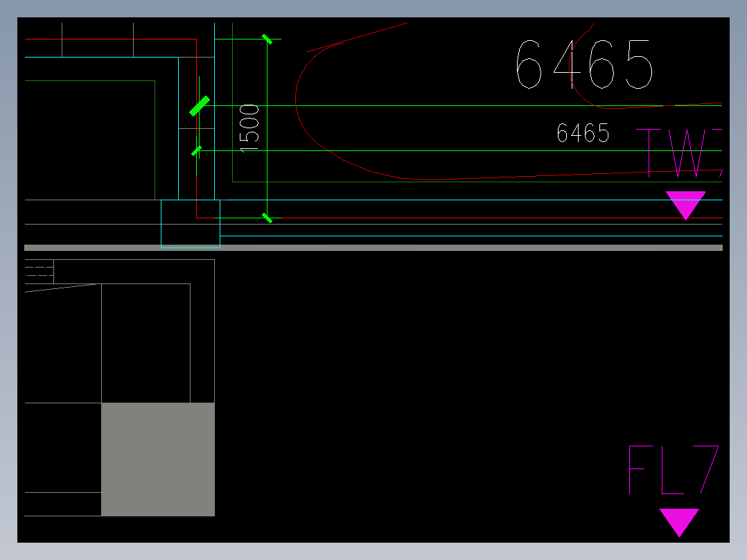The image size is (747, 560).
Task: Select the magenta TW level label
Action: coord(679,153)
